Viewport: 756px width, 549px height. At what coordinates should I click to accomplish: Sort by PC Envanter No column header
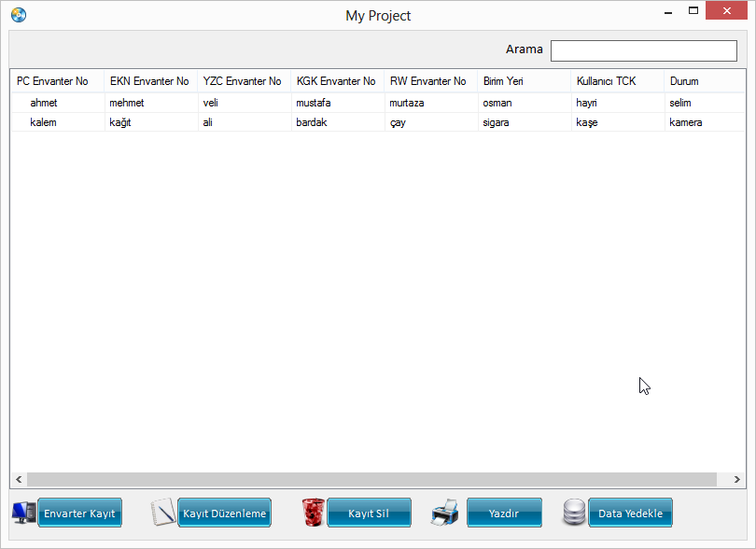point(57,81)
